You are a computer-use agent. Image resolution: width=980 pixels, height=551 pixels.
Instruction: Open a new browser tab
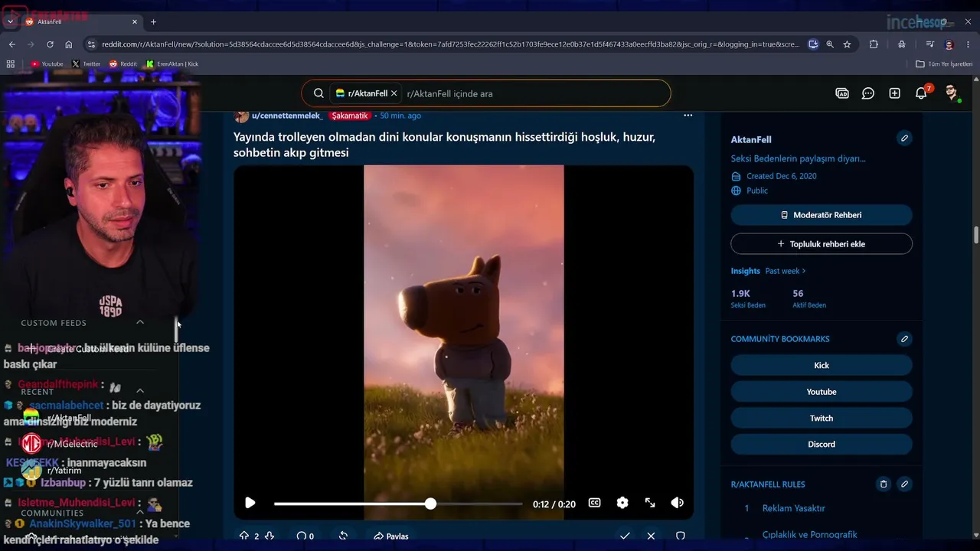[x=153, y=21]
